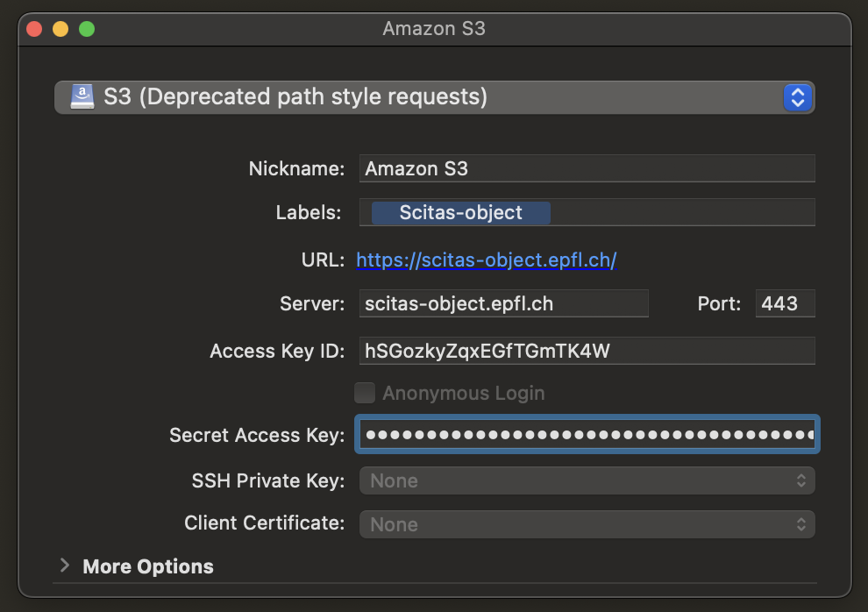Click the blue protocol selector arrows
The height and width of the screenshot is (612, 868).
coord(797,97)
